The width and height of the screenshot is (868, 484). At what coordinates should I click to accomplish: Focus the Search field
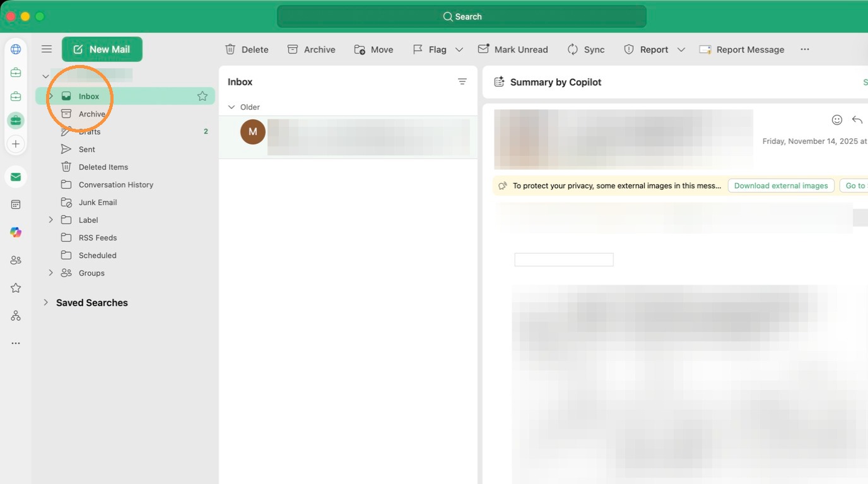pyautogui.click(x=462, y=16)
